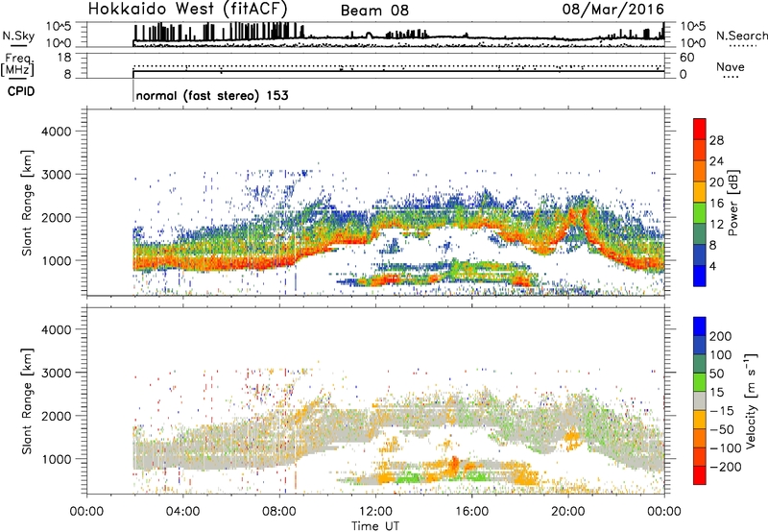The width and height of the screenshot is (768, 532).
Task: Click 'Slant Range [km]' label of power panel
Action: click(27, 203)
